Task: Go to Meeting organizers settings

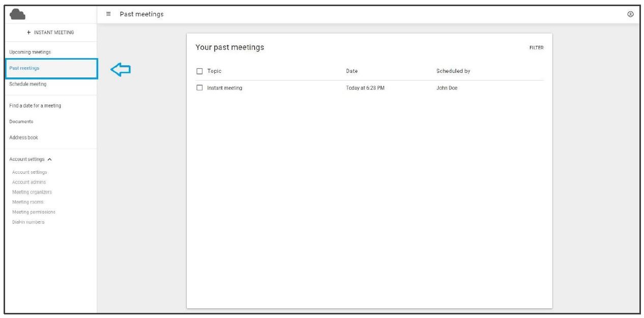Action: [32, 192]
